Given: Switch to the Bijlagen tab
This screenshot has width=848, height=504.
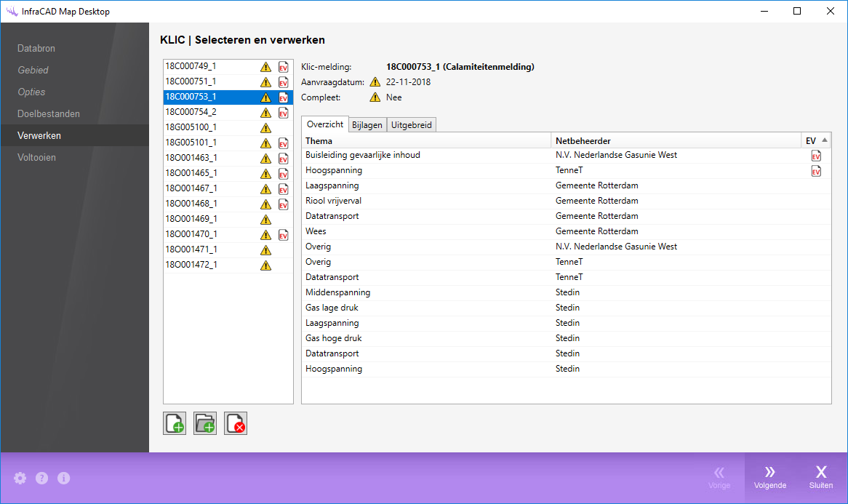Looking at the screenshot, I should pyautogui.click(x=367, y=125).
